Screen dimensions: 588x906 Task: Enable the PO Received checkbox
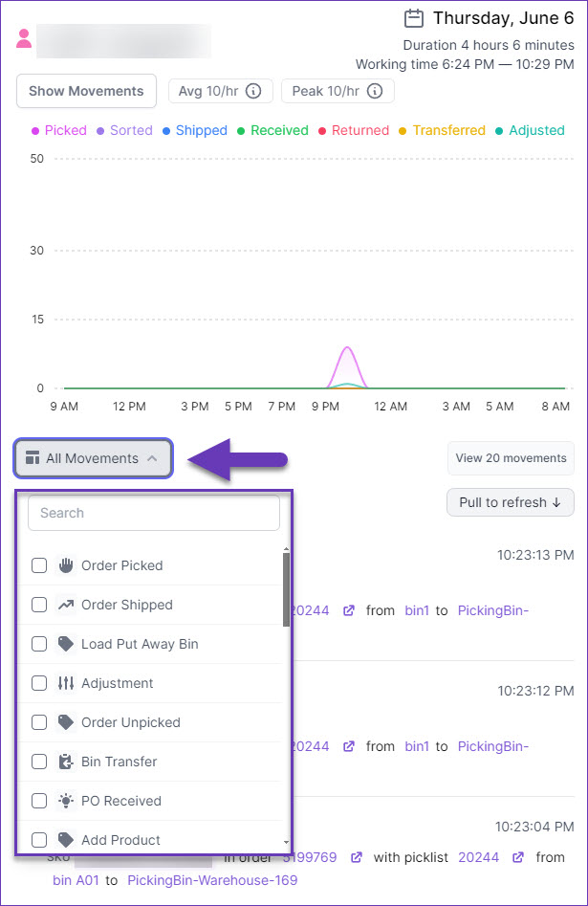[39, 801]
